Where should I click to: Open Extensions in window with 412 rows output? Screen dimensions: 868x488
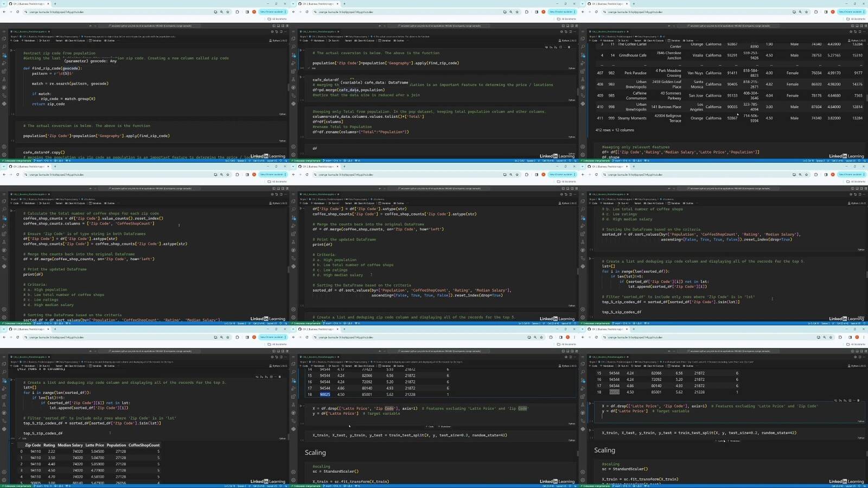583,71
